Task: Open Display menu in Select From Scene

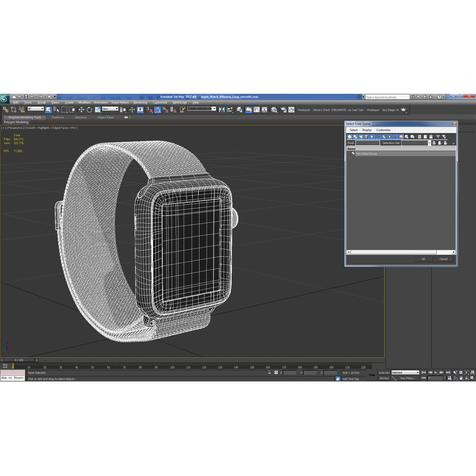Action: pos(367,130)
